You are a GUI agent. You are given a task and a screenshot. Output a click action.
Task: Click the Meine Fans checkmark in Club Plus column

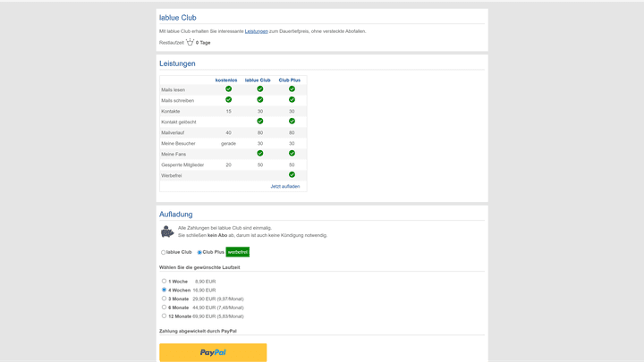(292, 153)
